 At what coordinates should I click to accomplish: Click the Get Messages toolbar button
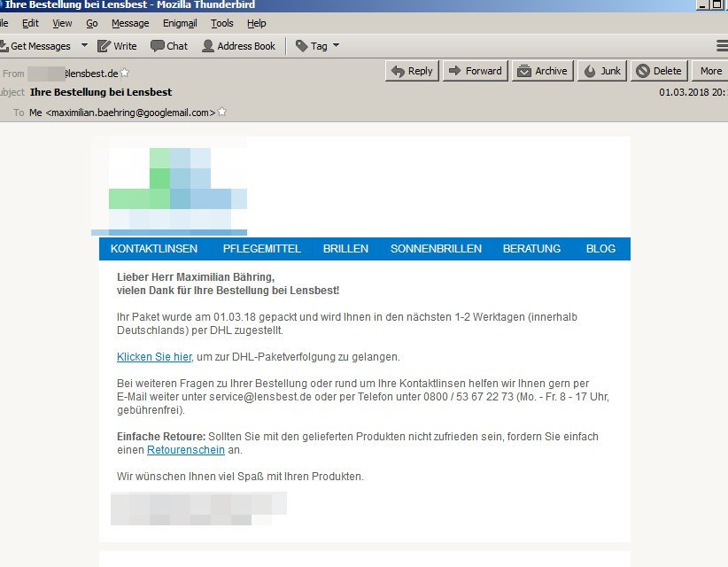pyautogui.click(x=35, y=46)
